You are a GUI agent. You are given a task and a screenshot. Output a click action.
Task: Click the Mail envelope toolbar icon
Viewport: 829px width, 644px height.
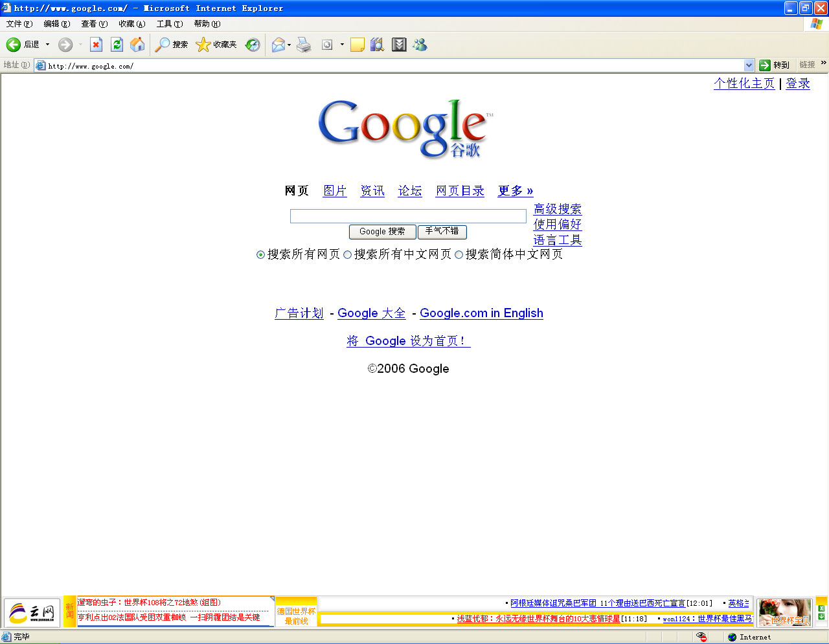(x=278, y=45)
